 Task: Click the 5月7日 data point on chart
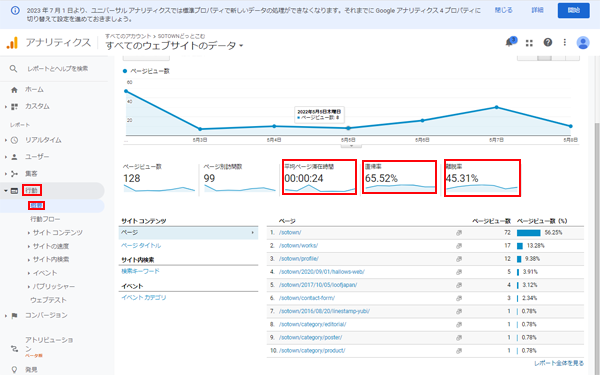[496, 107]
